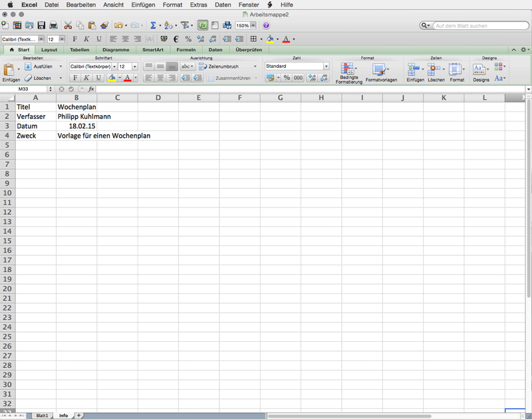
Task: Toggle bold F button in ribbon
Action: (x=75, y=78)
